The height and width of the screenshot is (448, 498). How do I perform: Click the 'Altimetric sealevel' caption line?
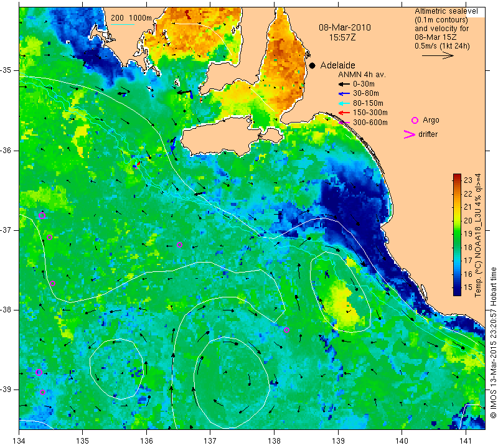[446, 11]
